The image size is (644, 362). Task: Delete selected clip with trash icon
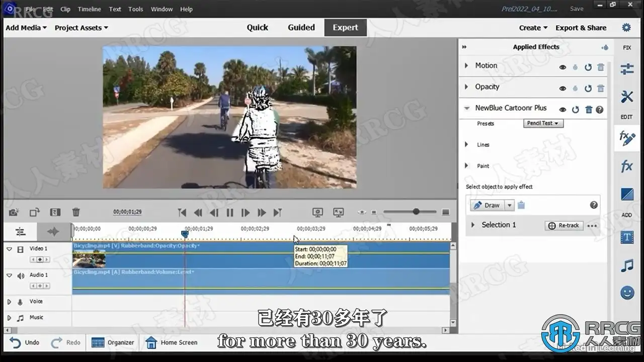tap(76, 213)
